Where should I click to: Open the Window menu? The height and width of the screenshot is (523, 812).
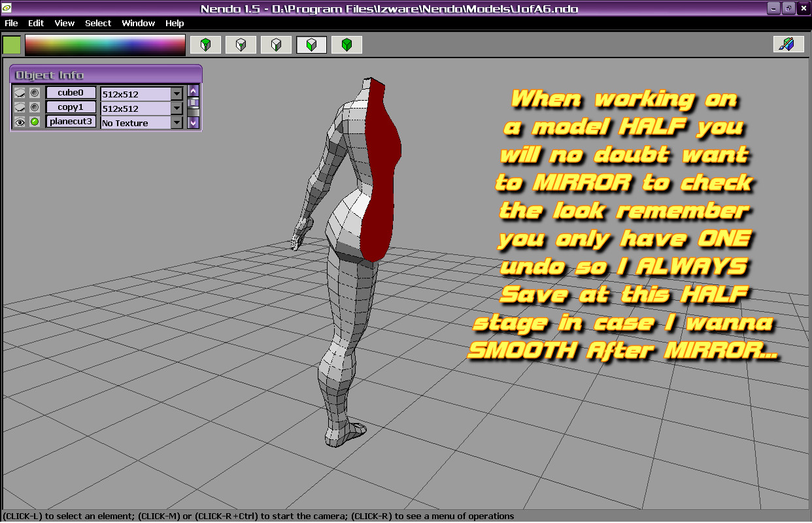(x=138, y=23)
